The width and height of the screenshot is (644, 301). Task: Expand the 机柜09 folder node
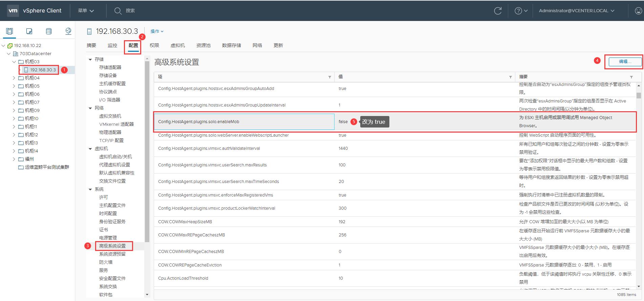pos(14,111)
